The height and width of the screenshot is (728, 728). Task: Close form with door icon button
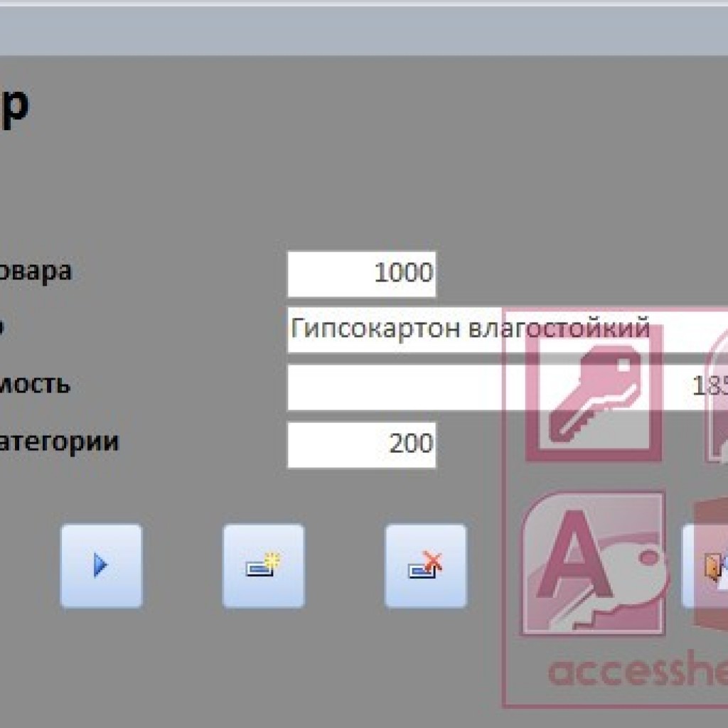[x=705, y=565]
